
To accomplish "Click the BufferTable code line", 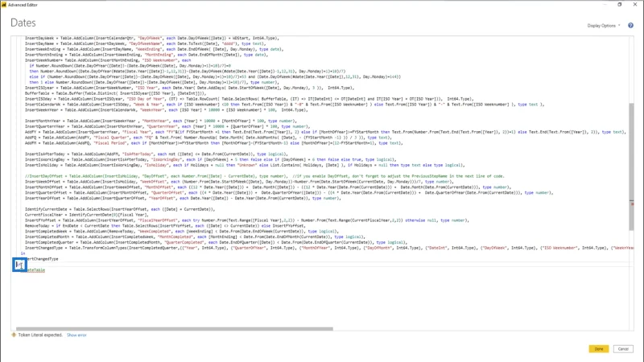I will pyautogui.click(x=115, y=93).
